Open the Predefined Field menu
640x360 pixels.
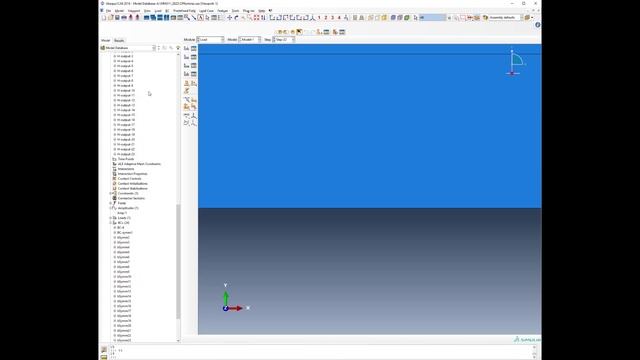[184, 11]
